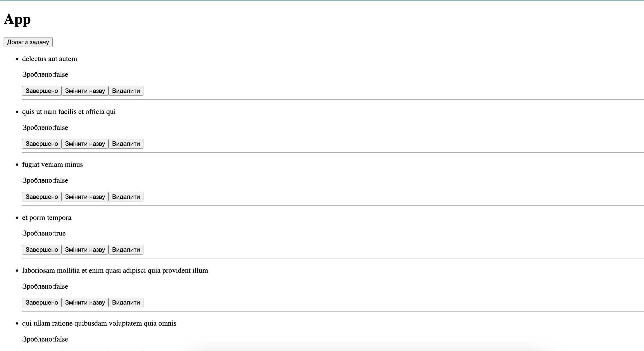Click the 'laboriosam mollitia et enim' task title
The width and height of the screenshot is (644, 351).
115,270
